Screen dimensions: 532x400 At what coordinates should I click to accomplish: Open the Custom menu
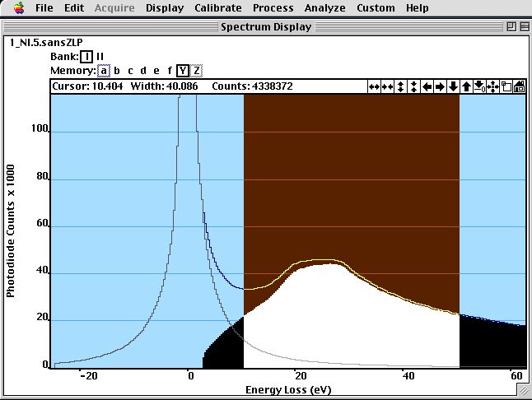pos(376,7)
